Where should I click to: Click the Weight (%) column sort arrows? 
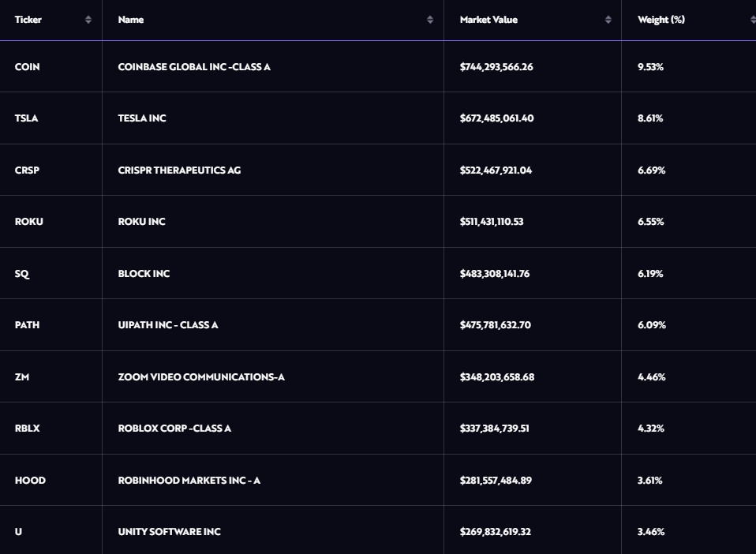(x=754, y=20)
